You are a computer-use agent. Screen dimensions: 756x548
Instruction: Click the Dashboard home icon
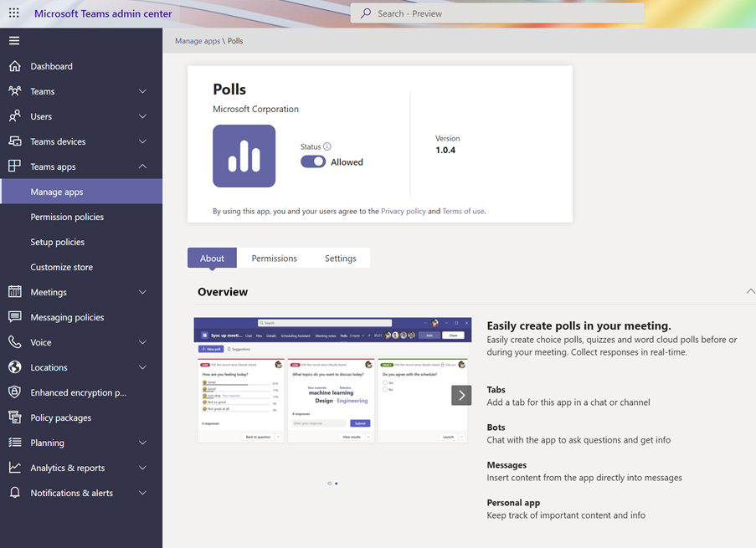15,66
